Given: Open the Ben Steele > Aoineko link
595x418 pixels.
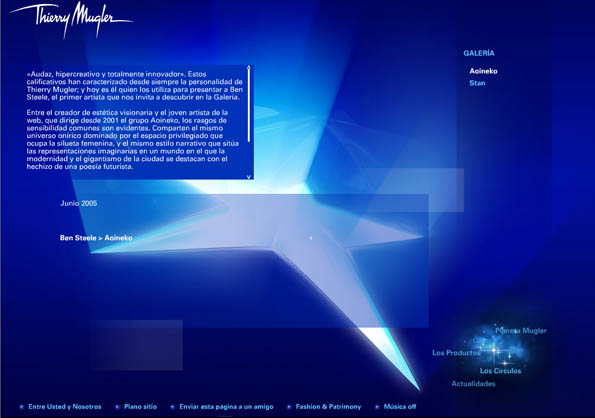Looking at the screenshot, I should [96, 238].
